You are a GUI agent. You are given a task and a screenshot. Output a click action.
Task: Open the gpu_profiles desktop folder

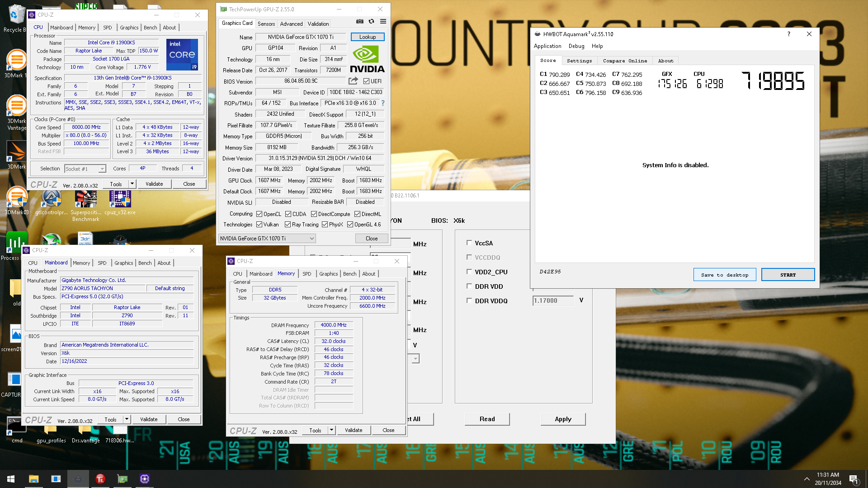click(51, 435)
